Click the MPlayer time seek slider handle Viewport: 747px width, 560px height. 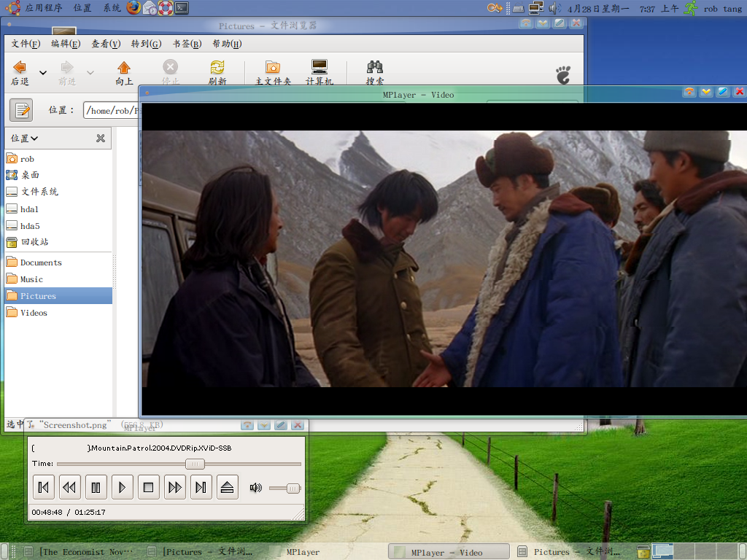[195, 464]
